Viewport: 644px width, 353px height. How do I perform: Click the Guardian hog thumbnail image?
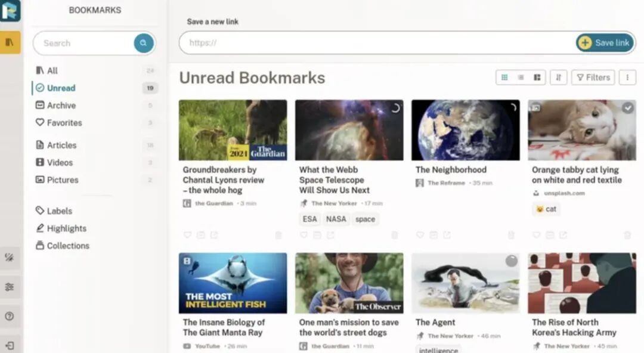click(x=233, y=130)
